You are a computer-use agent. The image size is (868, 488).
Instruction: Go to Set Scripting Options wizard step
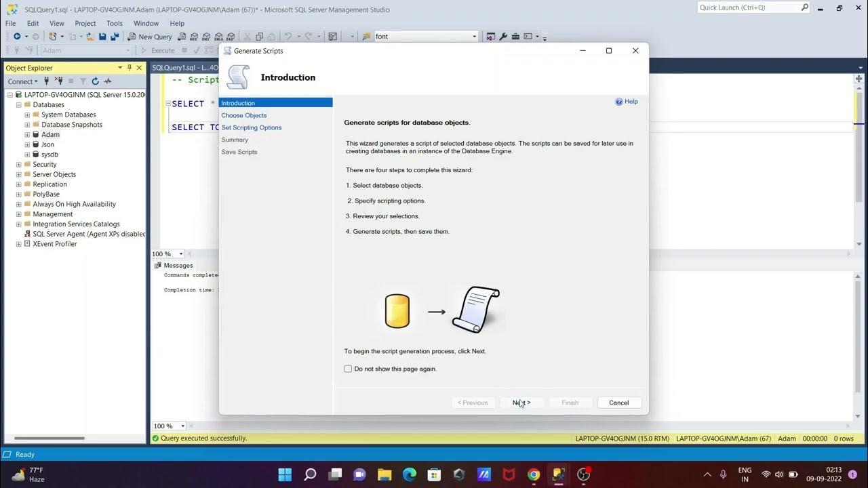pyautogui.click(x=252, y=127)
